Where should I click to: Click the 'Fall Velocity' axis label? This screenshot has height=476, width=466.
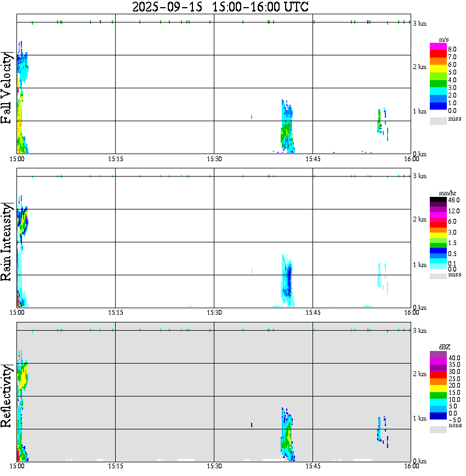pyautogui.click(x=6, y=88)
